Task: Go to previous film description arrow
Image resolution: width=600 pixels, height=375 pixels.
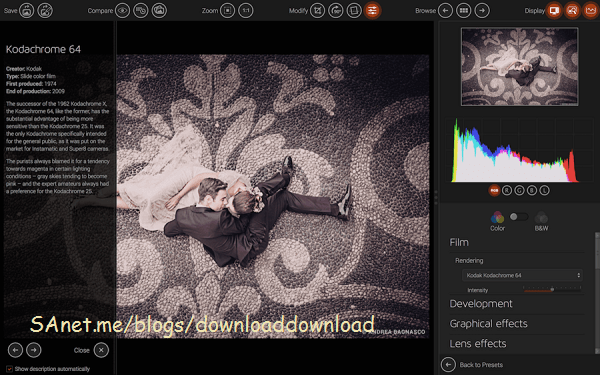Action: click(15, 350)
